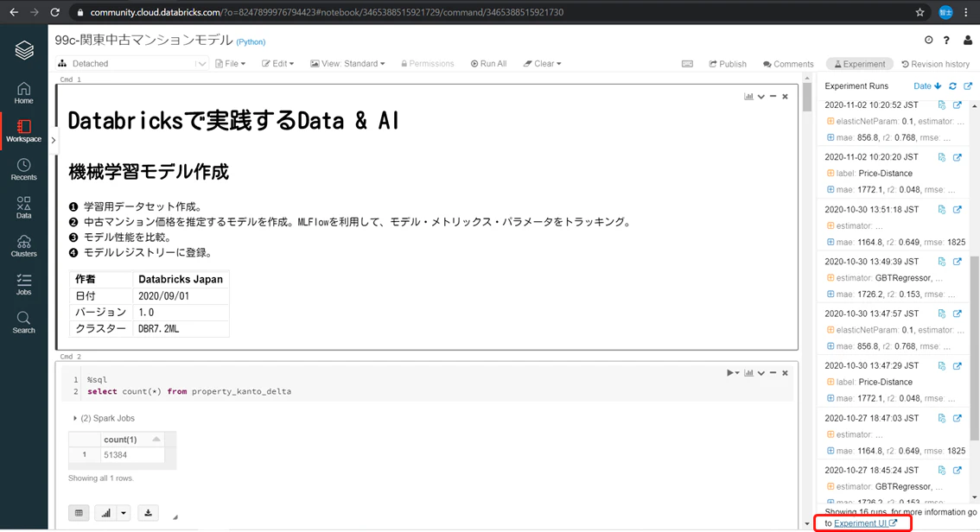Open Cmd 1 cell actions chevron
This screenshot has width=980, height=532.
click(x=760, y=97)
